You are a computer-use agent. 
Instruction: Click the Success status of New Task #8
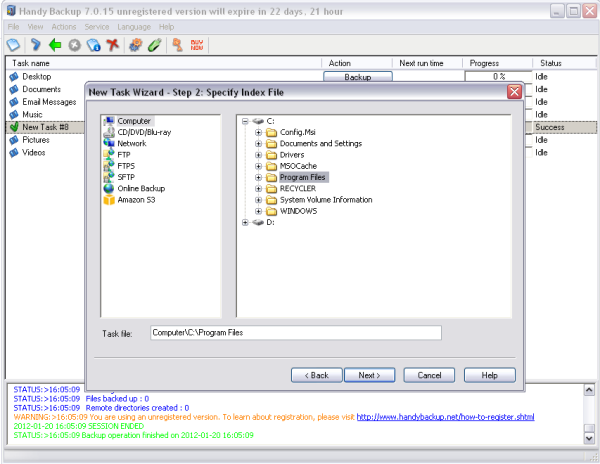549,127
